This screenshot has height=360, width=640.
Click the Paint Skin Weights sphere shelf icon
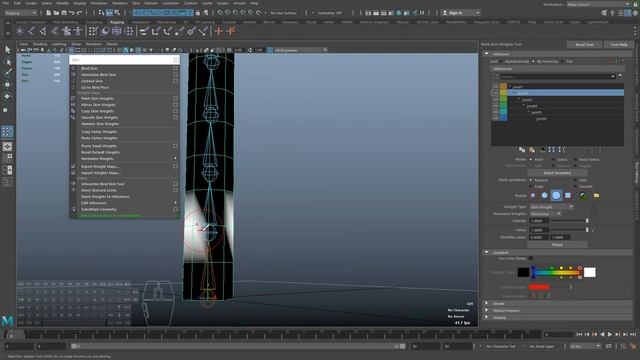pos(105,31)
